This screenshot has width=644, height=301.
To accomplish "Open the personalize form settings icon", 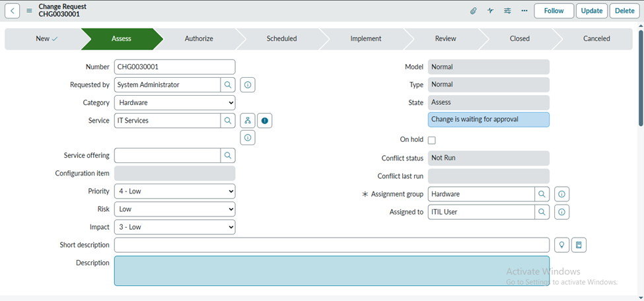I will coord(507,11).
